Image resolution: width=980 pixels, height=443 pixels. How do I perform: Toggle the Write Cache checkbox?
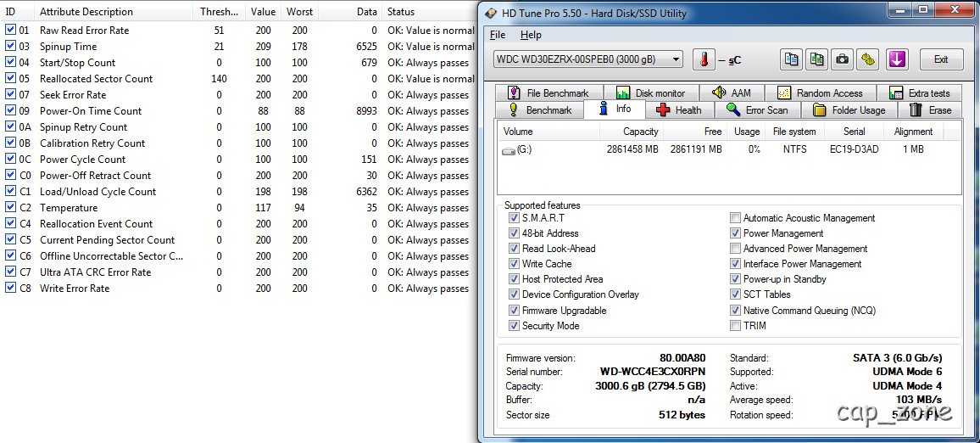point(514,264)
